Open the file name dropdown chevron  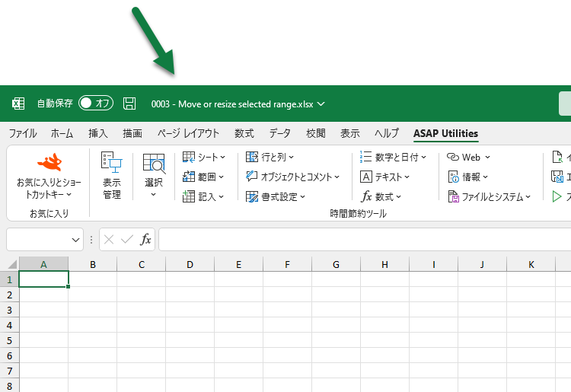(x=321, y=104)
